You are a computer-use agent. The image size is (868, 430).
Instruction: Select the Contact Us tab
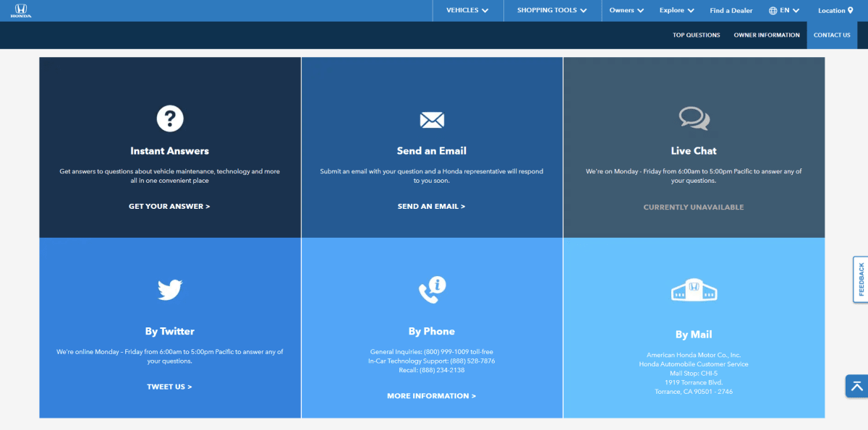click(x=832, y=35)
